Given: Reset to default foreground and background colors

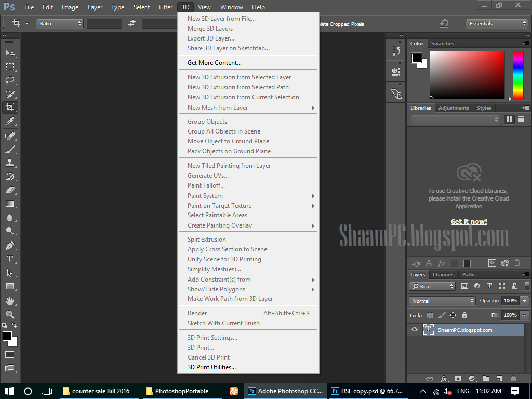Looking at the screenshot, I should click(5, 326).
